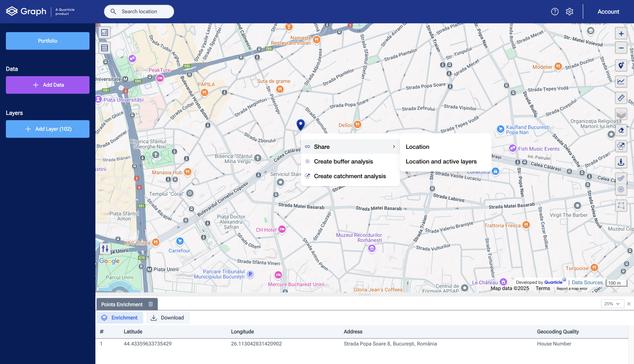Viewport: 634px width, 364px height.
Task: Open the panel height percentage dropdown
Action: (612, 304)
